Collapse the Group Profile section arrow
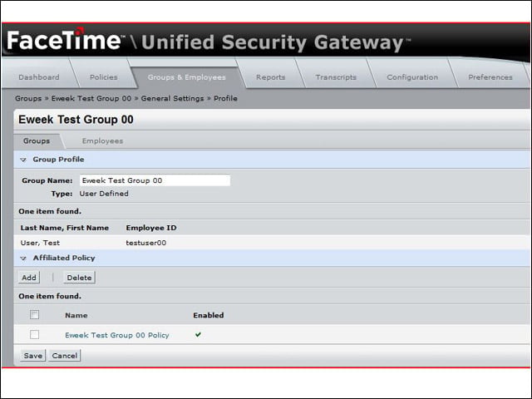The image size is (532, 399). (23, 160)
